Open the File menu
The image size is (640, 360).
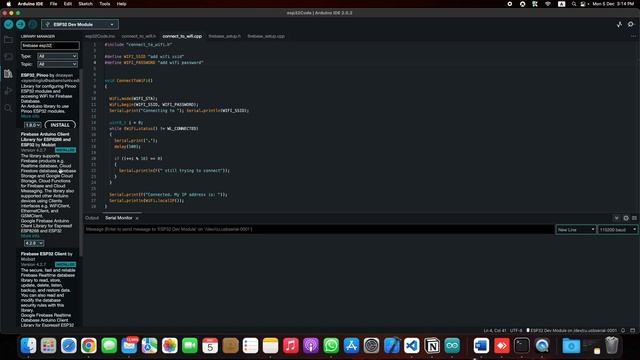coord(53,4)
